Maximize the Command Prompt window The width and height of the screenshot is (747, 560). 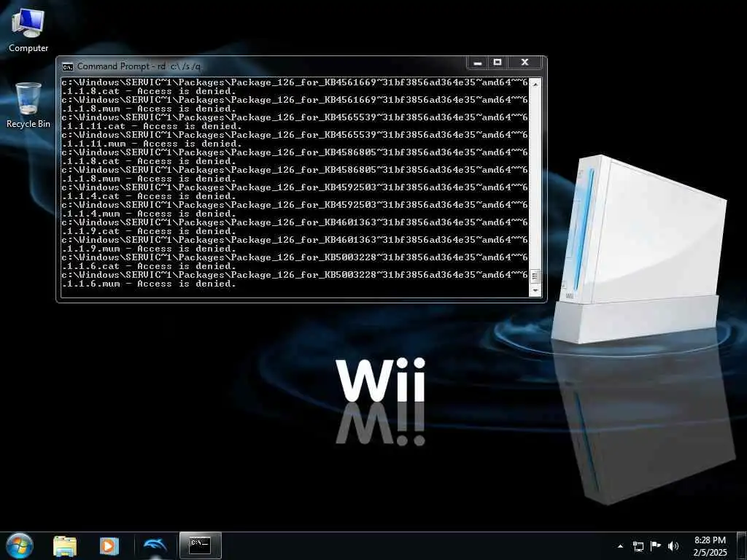pyautogui.click(x=498, y=63)
